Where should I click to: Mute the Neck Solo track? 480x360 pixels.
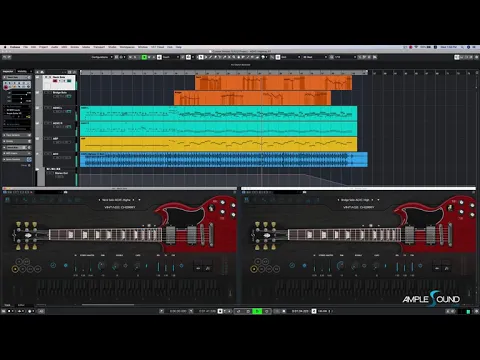46,77
